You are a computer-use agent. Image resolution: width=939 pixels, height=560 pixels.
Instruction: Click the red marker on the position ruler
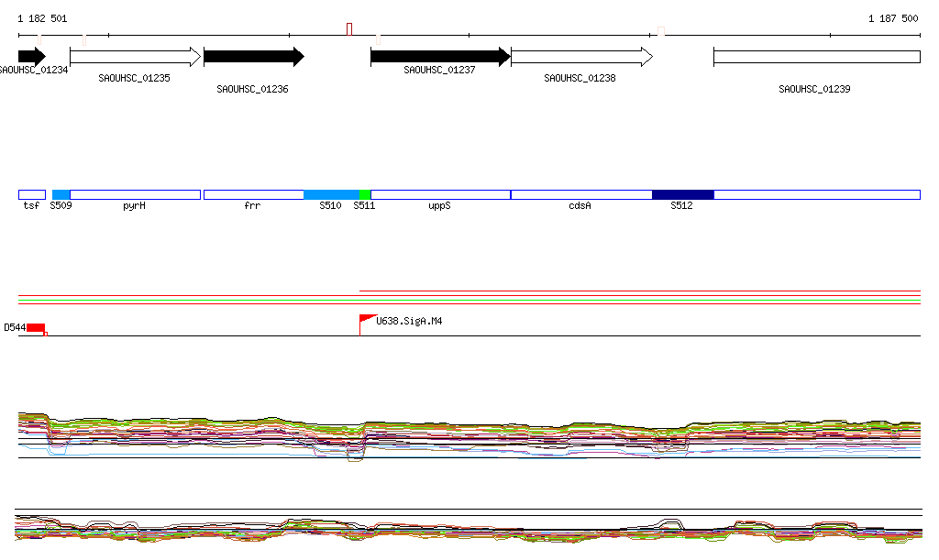point(349,29)
